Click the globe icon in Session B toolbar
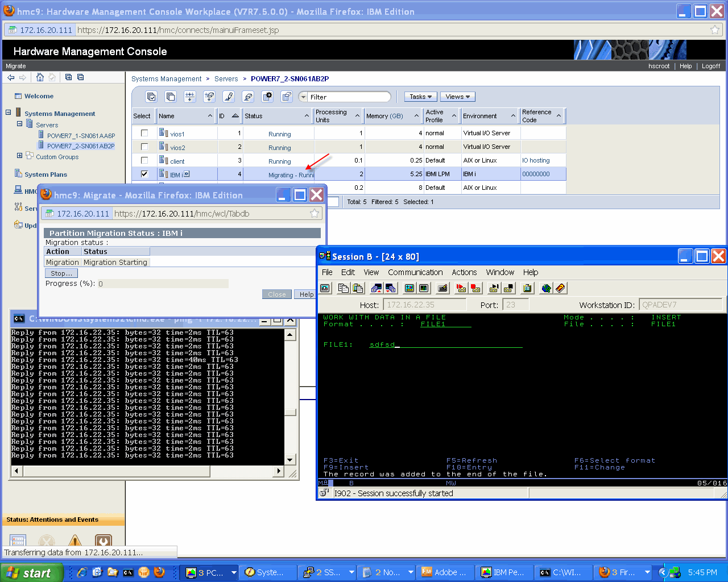Screen dimensions: 728x582 (546, 288)
